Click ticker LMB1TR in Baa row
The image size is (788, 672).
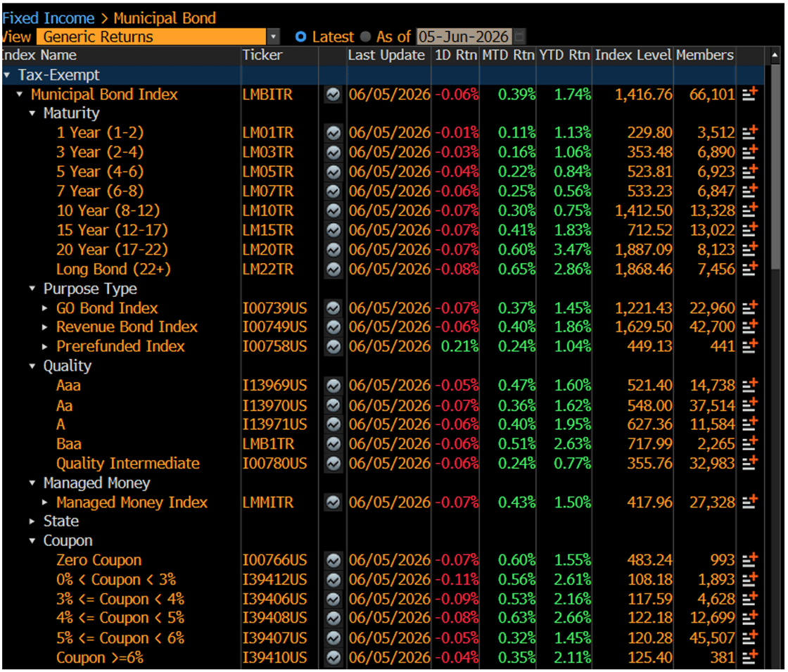tap(268, 444)
